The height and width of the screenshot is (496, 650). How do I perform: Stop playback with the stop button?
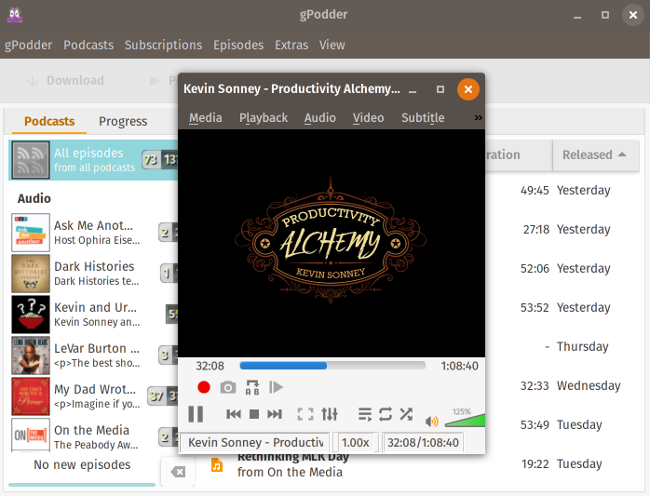click(x=254, y=414)
